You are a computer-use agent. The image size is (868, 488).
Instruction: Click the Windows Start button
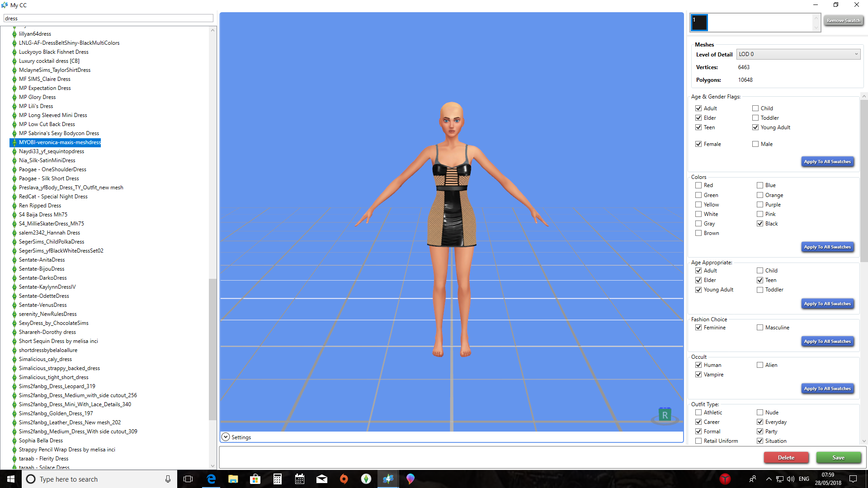click(x=11, y=479)
